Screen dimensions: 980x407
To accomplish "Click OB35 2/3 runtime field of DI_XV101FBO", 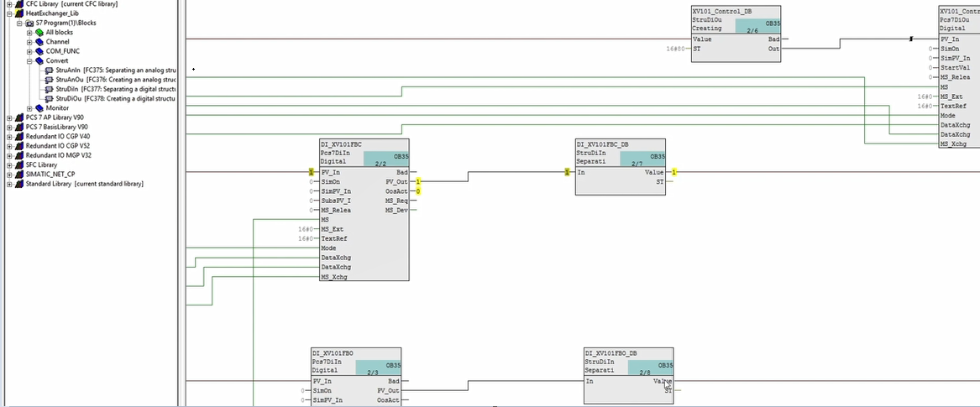I will (x=379, y=368).
